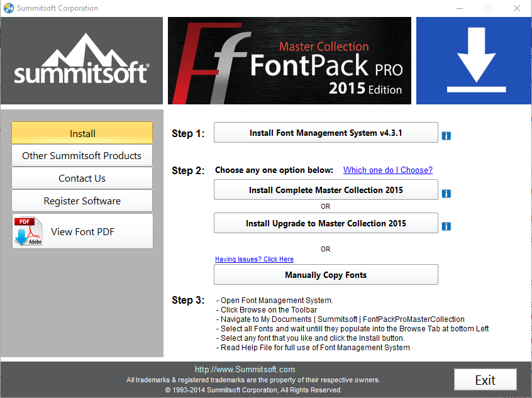Click 'Select any font that you like' line
The image size is (532, 398).
click(x=311, y=338)
